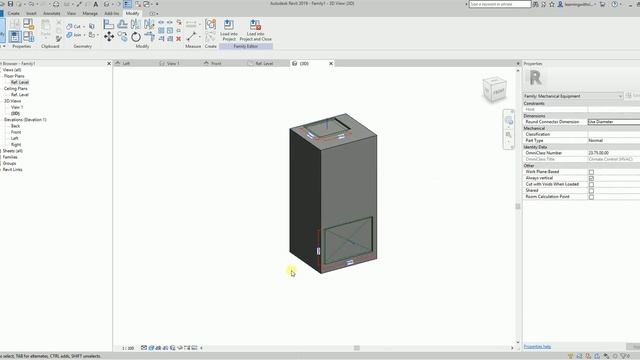The width and height of the screenshot is (640, 360).
Task: Select the Move tool in Modify panel
Action: (109, 37)
